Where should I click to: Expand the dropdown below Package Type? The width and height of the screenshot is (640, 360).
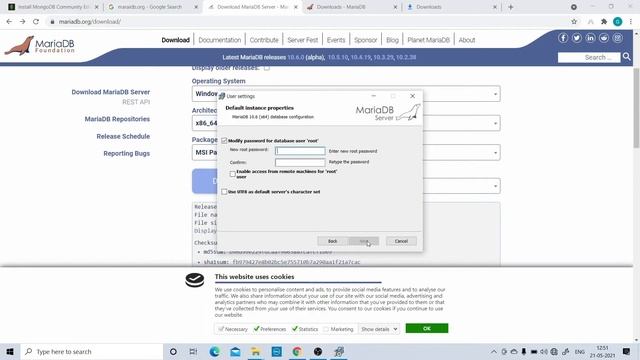tap(495, 186)
